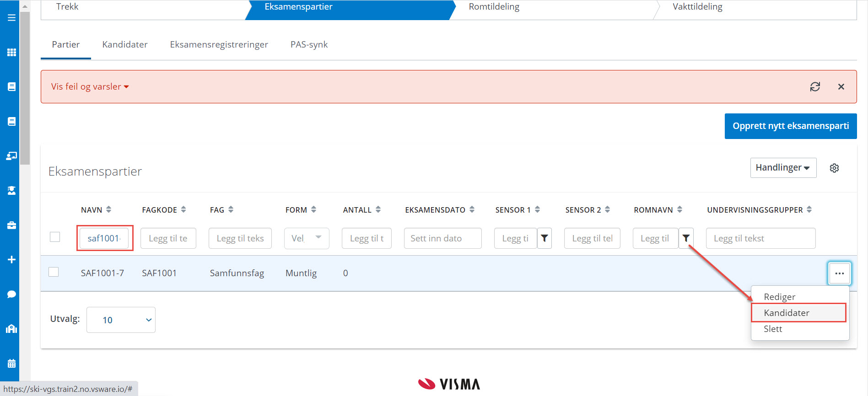Click the NAVN filter field containing saf1001
The height and width of the screenshot is (396, 868).
pyautogui.click(x=104, y=238)
